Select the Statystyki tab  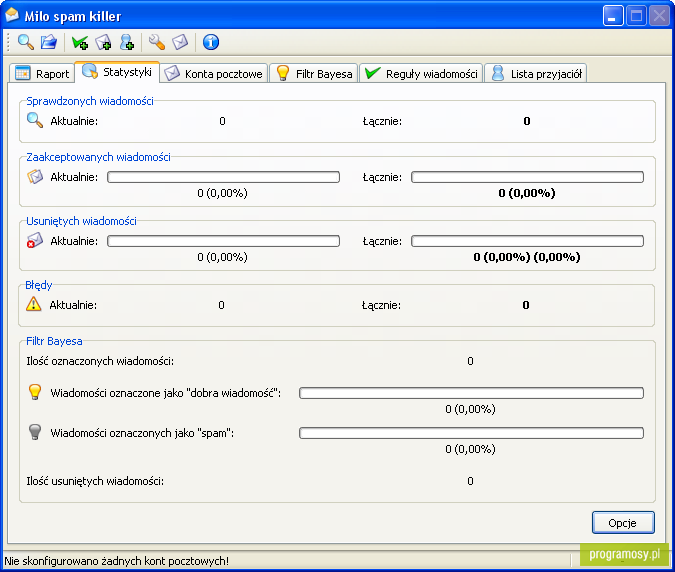click(x=117, y=71)
